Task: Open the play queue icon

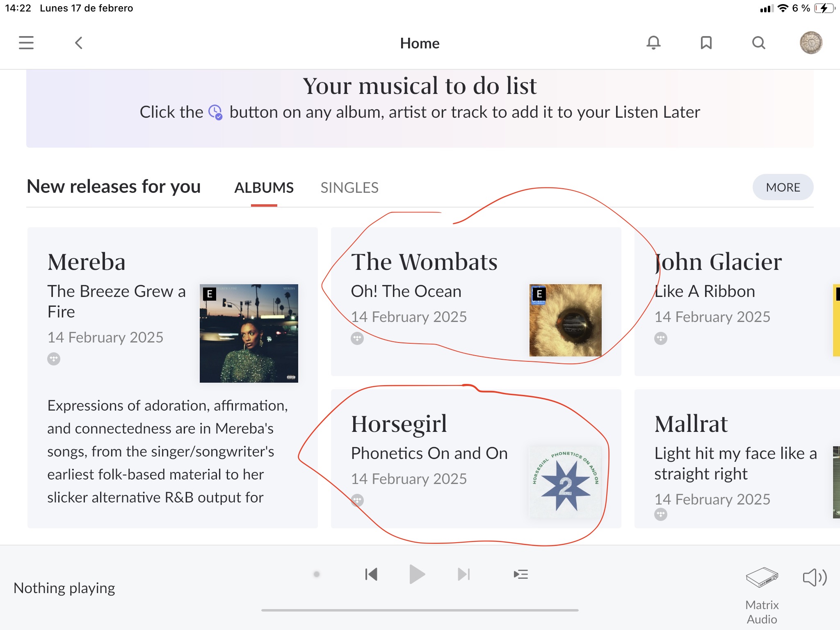Action: [x=521, y=574]
